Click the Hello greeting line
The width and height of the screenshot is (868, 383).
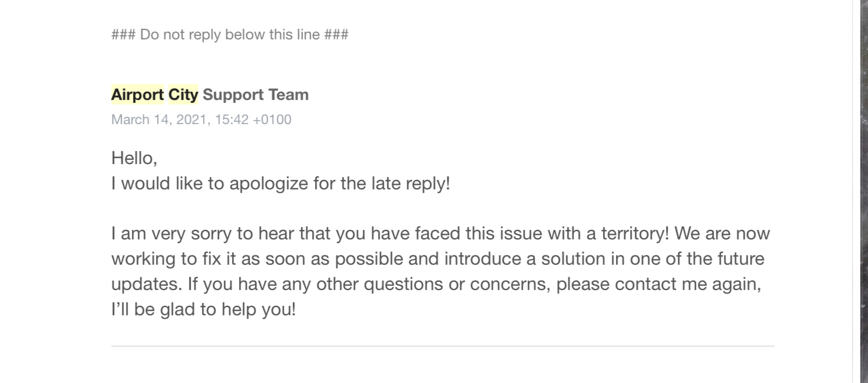pos(134,158)
